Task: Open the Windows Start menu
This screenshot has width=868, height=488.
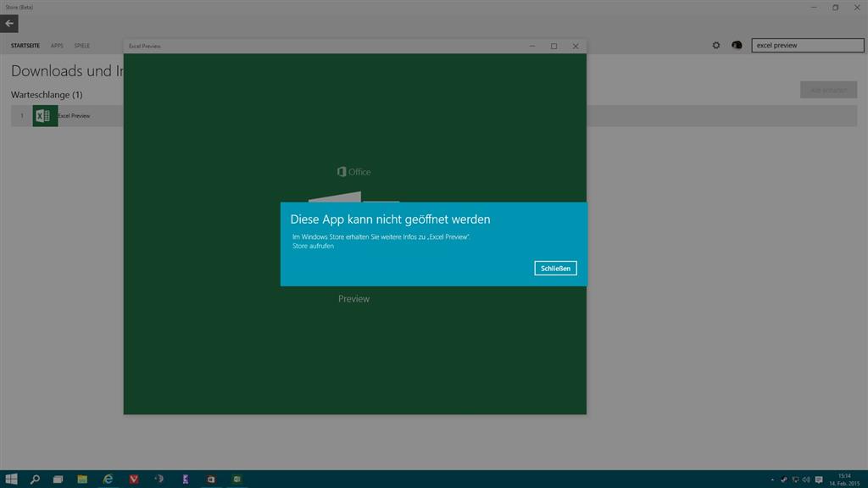Action: click(x=11, y=480)
